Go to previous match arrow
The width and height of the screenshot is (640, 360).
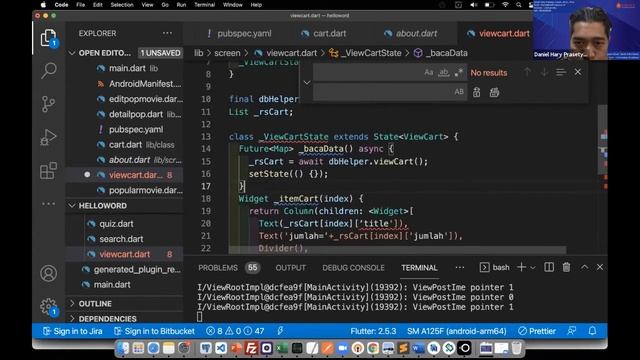[x=527, y=72]
